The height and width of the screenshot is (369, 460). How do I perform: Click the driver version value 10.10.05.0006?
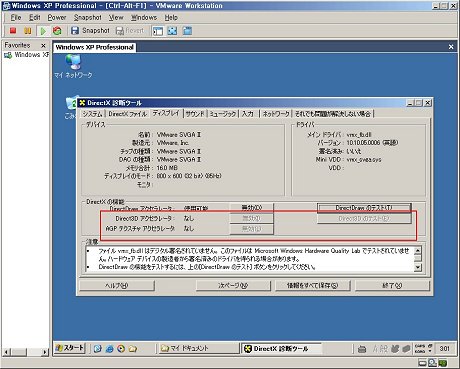coord(372,143)
